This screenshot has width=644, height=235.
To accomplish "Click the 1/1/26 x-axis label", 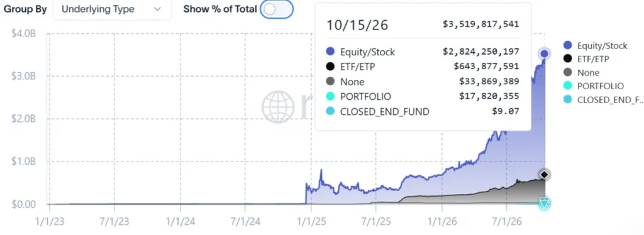I will pyautogui.click(x=442, y=222).
